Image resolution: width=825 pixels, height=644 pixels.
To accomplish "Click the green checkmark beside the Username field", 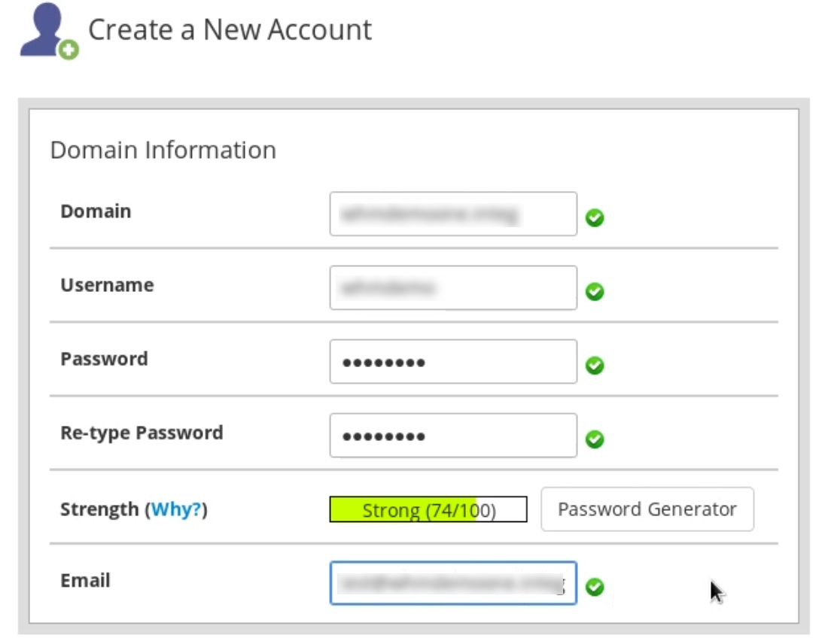I will 595,292.
